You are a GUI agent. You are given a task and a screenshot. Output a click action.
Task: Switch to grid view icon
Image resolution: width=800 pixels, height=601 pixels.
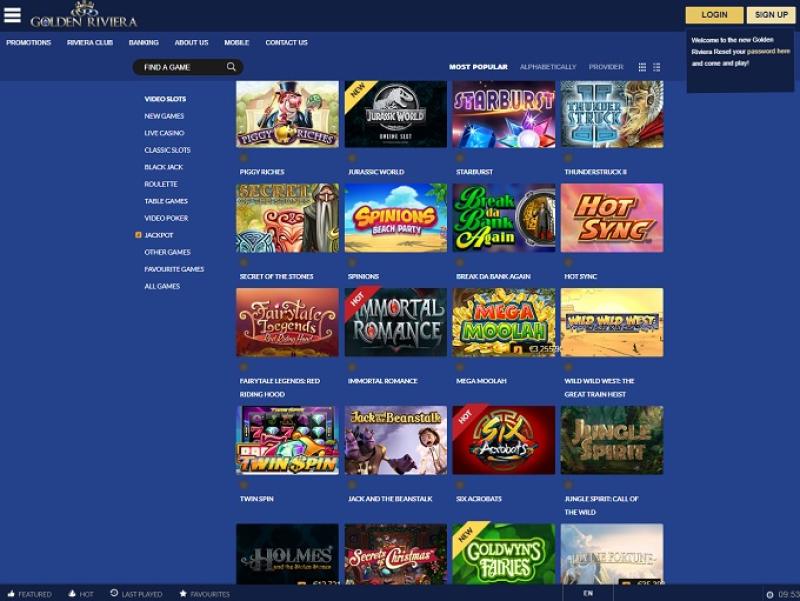click(642, 67)
